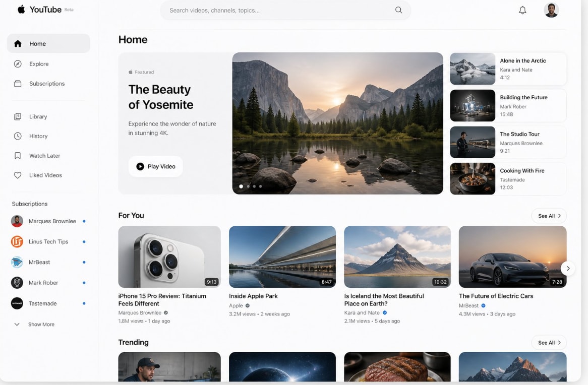Click the planet Earth trending thumbnail
This screenshot has height=385, width=588.
coord(282,367)
